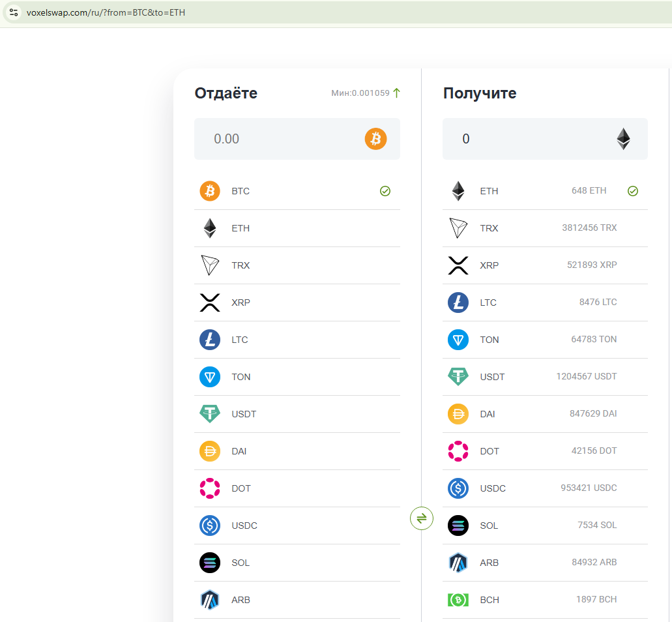Viewport: 672px width, 622px height.
Task: Click the 521893 XRP reserve amount
Action: coord(592,265)
